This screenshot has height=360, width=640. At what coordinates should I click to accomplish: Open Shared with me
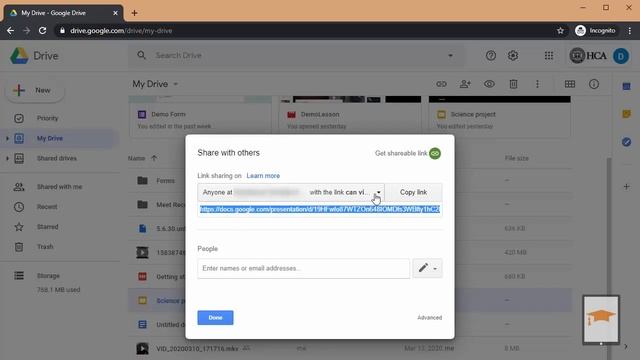coord(59,187)
